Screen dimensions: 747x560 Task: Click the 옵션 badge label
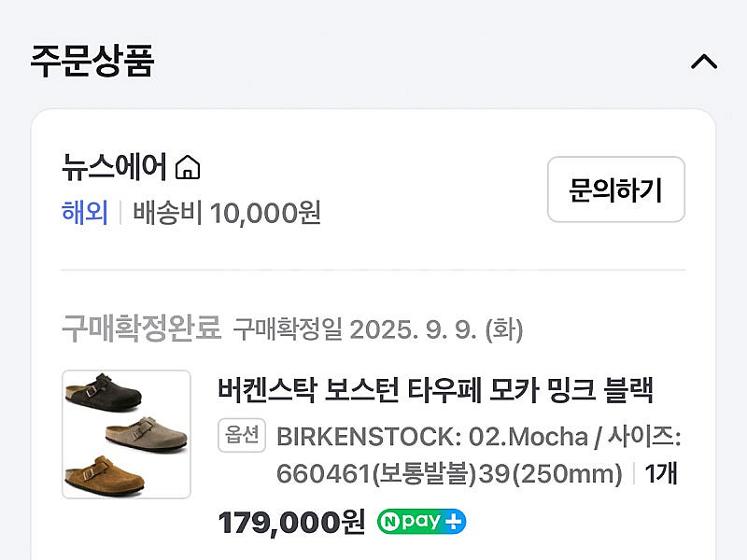coord(242,436)
